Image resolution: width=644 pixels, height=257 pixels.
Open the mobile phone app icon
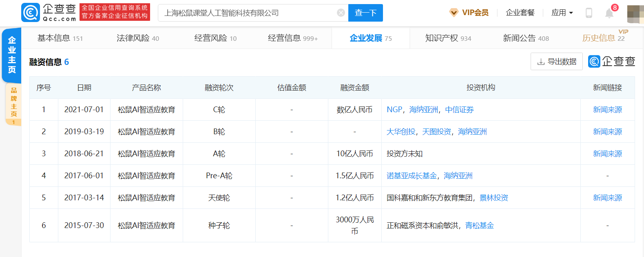click(x=589, y=13)
